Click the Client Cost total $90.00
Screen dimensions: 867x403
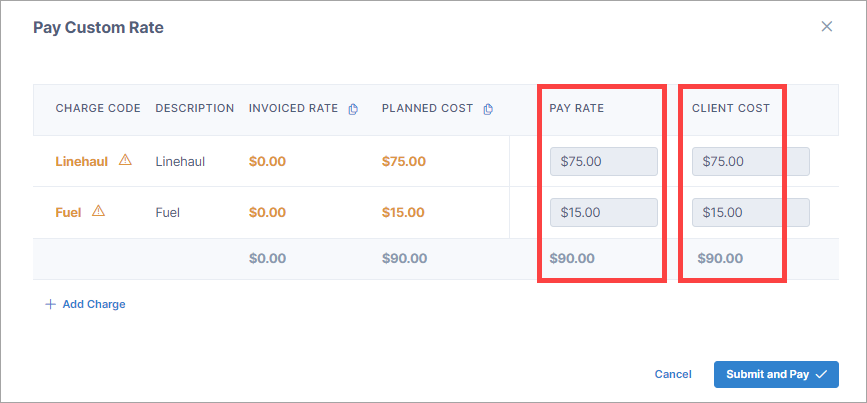click(x=720, y=258)
